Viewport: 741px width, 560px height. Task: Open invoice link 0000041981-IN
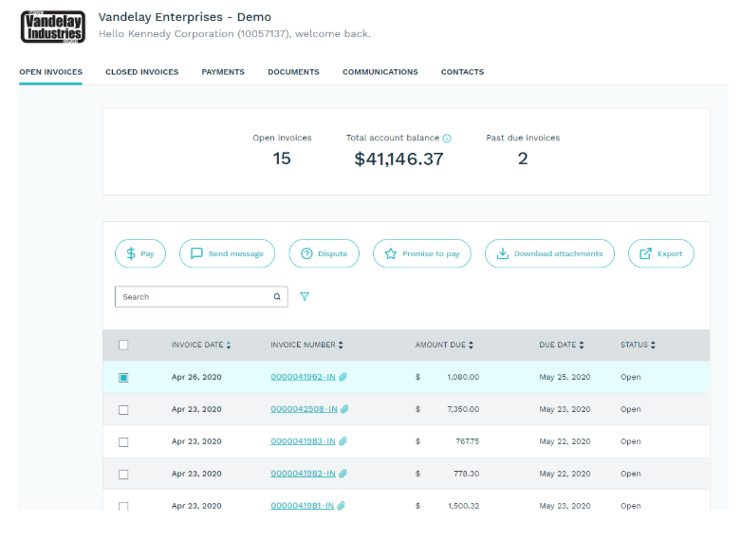tap(302, 505)
